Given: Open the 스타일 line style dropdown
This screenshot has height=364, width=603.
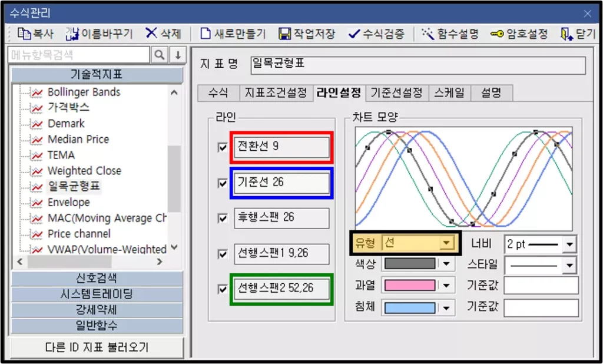Looking at the screenshot, I should coord(569,265).
